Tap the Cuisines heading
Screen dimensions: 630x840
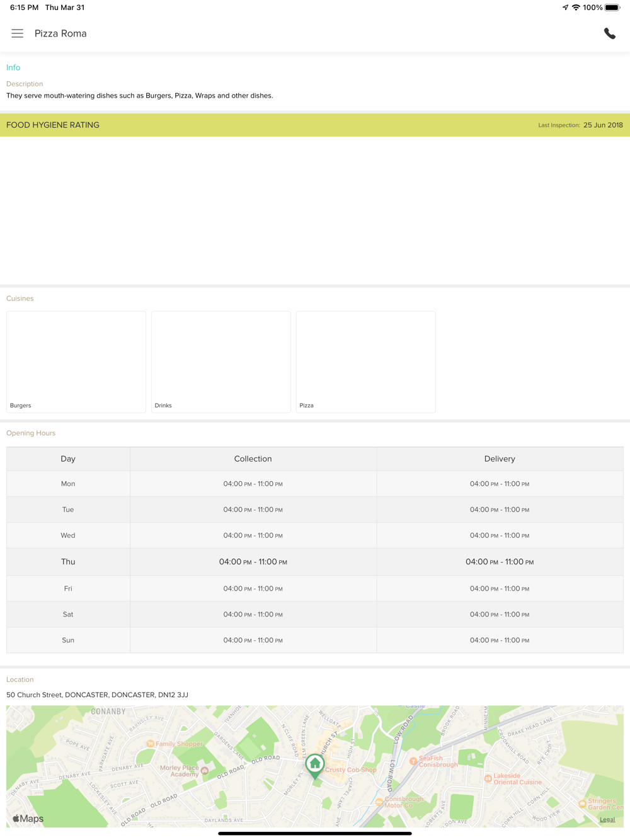pos(20,298)
